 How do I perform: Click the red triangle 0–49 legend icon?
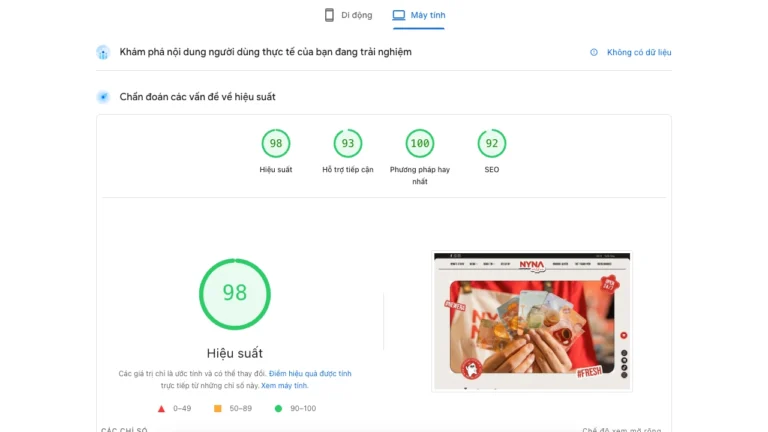click(161, 408)
